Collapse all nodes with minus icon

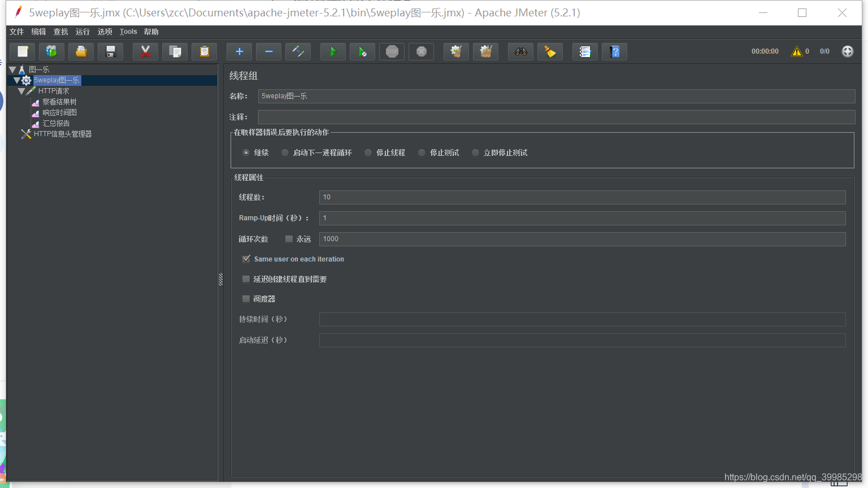269,51
